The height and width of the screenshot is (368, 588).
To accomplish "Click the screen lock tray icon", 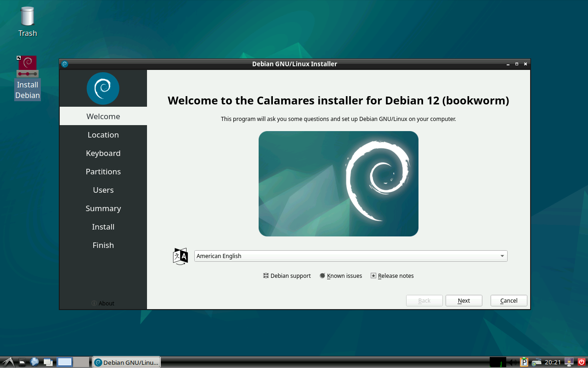I will (569, 362).
